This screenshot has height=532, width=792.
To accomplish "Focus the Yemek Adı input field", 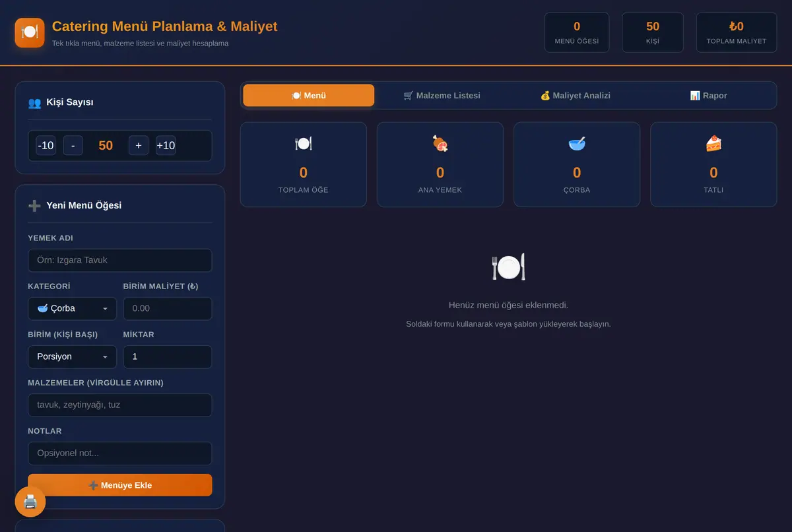I will pyautogui.click(x=120, y=260).
